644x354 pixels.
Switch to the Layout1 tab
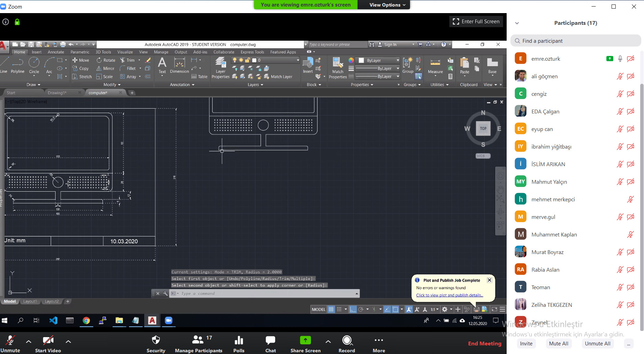pos(30,301)
